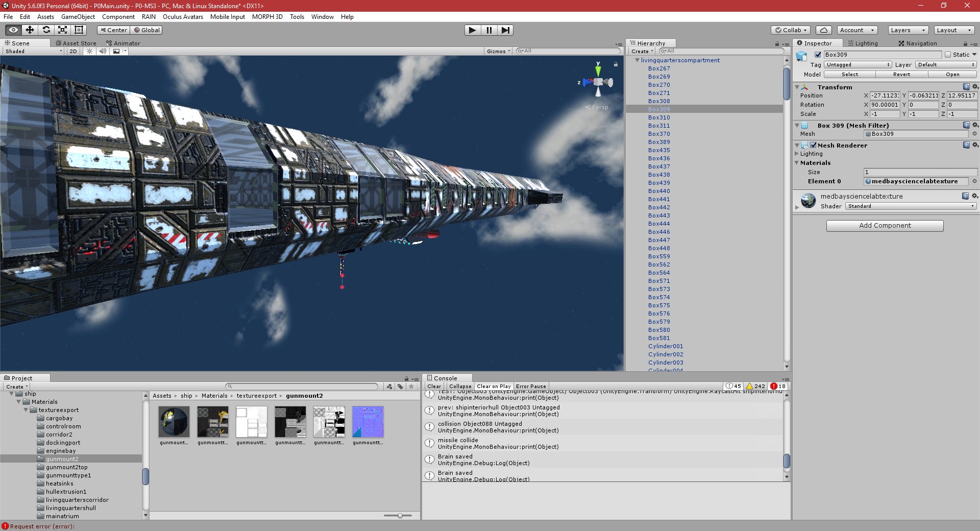
Task: Select the Rect transform tool
Action: (x=79, y=30)
